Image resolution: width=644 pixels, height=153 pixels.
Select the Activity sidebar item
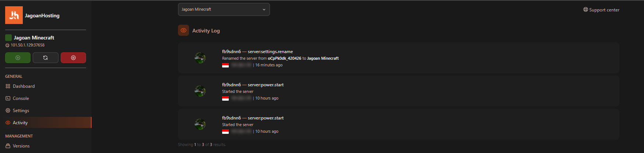pos(46,122)
